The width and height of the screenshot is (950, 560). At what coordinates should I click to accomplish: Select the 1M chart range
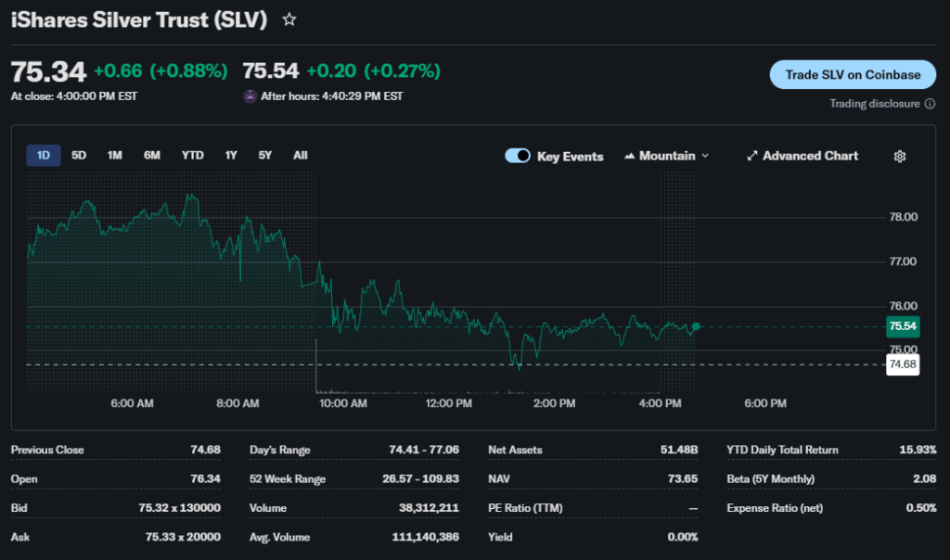click(x=115, y=156)
